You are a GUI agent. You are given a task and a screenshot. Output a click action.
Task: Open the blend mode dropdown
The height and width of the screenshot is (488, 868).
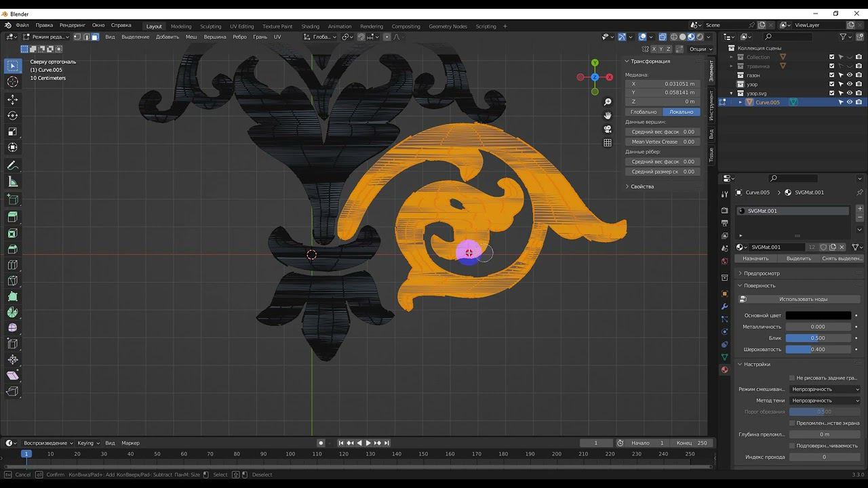(x=825, y=389)
